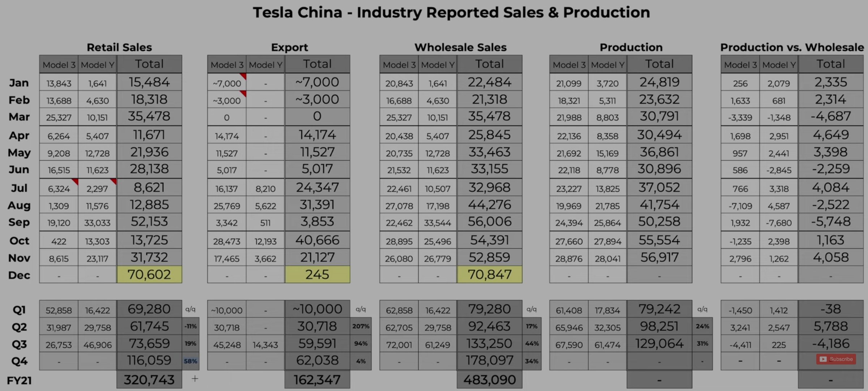Click the highlighted 58% q/q cell
The image size is (868, 391).
191,361
